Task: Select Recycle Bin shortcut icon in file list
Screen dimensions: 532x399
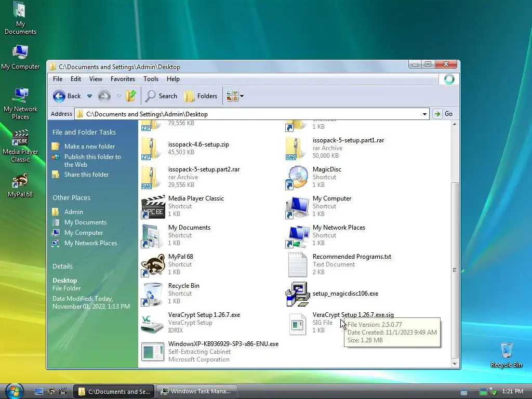Action: pos(152,294)
